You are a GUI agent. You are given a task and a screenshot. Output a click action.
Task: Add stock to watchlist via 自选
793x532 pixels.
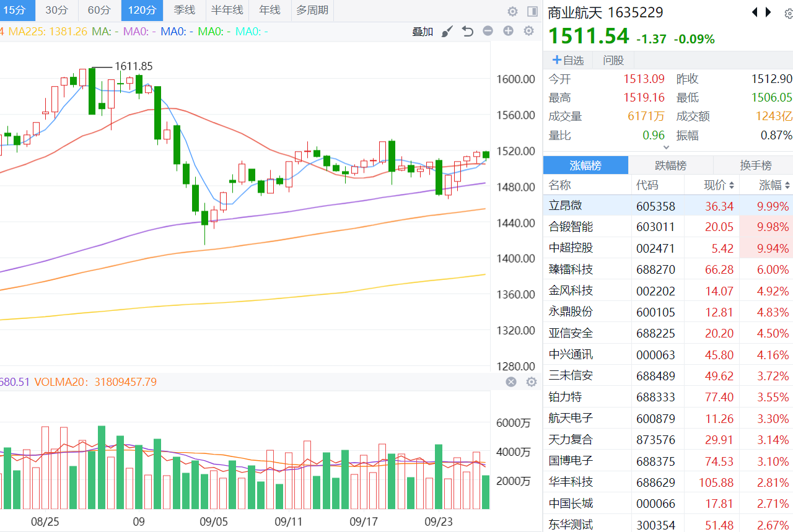click(x=568, y=60)
